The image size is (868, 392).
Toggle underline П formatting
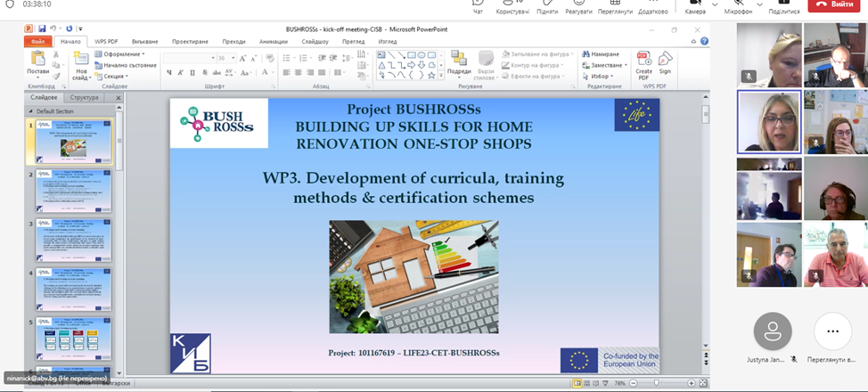[x=192, y=72]
